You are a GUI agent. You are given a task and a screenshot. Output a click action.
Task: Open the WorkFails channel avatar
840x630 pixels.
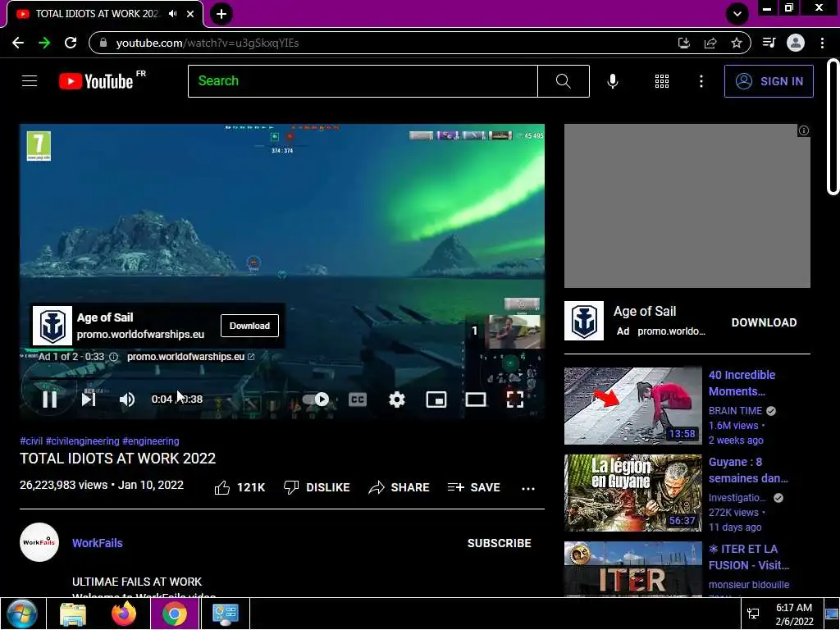pos(39,542)
